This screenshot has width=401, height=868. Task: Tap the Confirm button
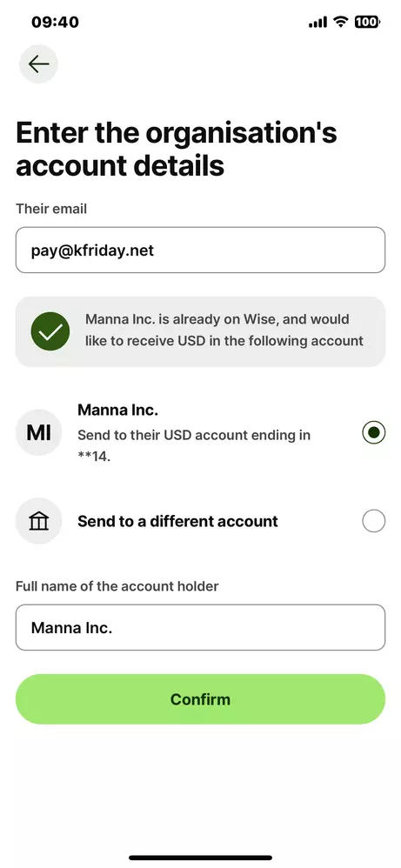coord(200,699)
